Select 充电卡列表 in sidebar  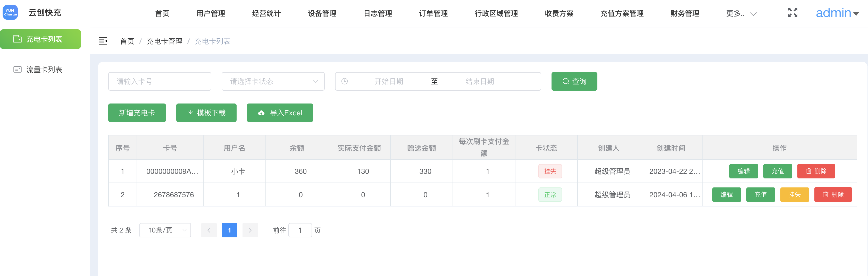click(x=40, y=39)
